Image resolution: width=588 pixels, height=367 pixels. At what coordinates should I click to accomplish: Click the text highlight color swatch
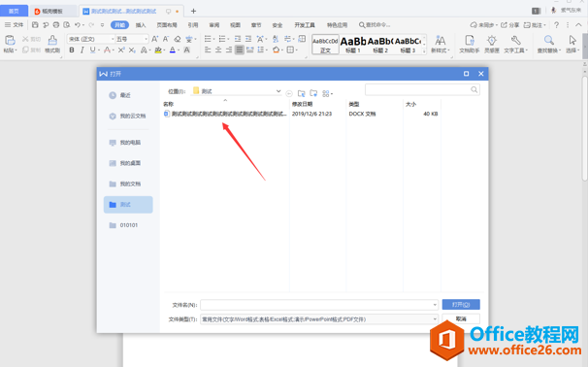pyautogui.click(x=158, y=50)
